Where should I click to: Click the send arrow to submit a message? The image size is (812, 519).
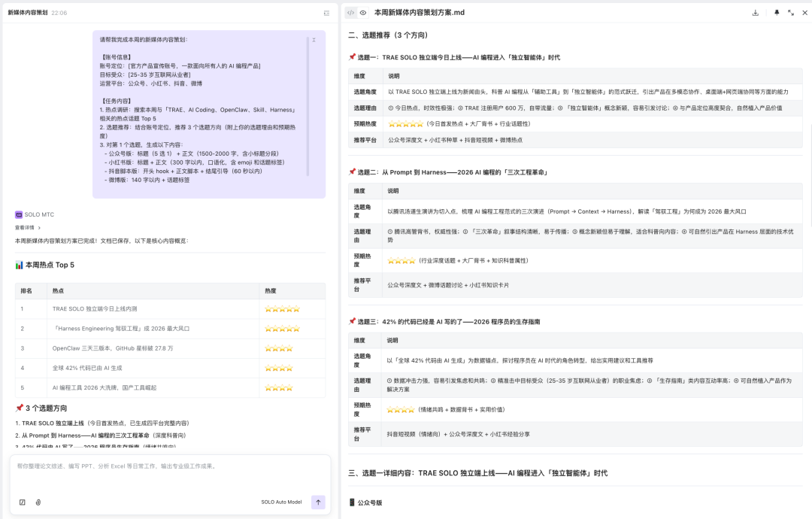318,502
